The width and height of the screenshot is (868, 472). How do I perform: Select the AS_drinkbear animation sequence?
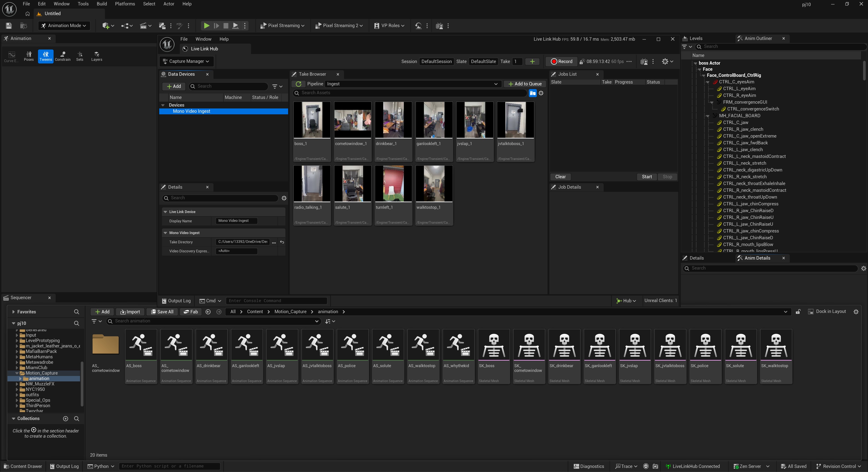(x=211, y=357)
